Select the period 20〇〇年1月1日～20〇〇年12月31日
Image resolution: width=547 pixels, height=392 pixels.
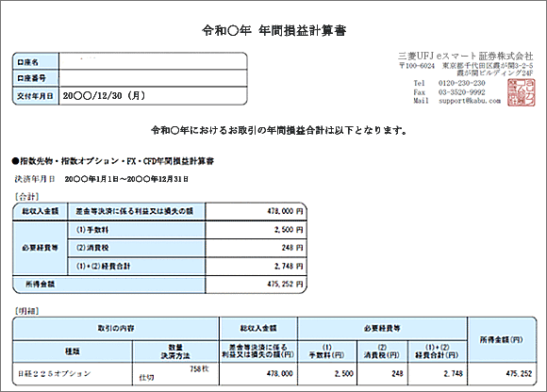[x=126, y=179]
